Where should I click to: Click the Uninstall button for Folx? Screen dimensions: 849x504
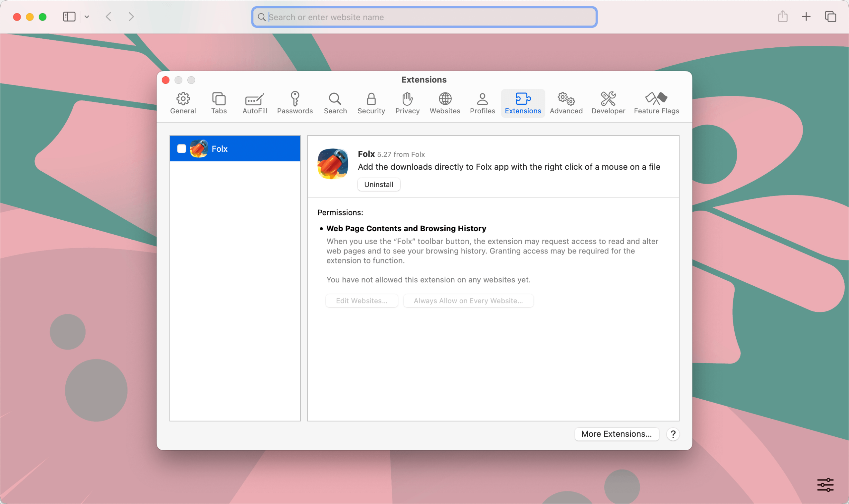click(379, 185)
